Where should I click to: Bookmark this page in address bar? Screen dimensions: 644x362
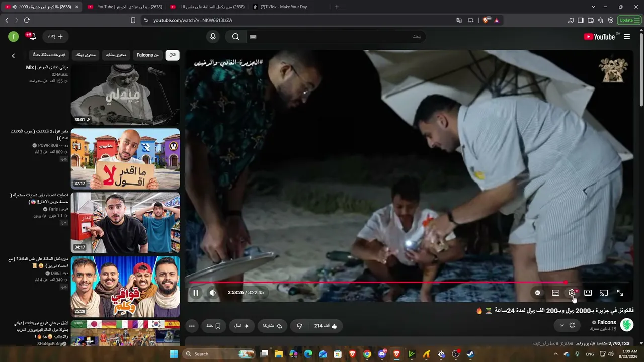coord(133,20)
